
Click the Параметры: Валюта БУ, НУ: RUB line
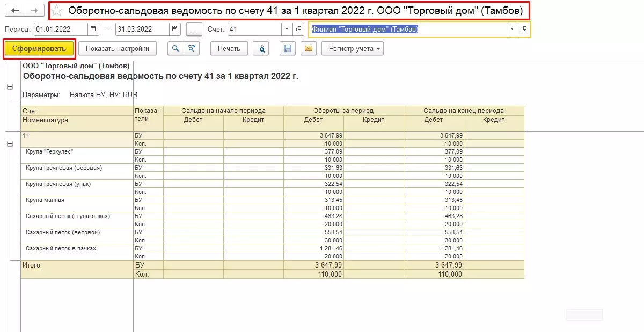[80, 95]
